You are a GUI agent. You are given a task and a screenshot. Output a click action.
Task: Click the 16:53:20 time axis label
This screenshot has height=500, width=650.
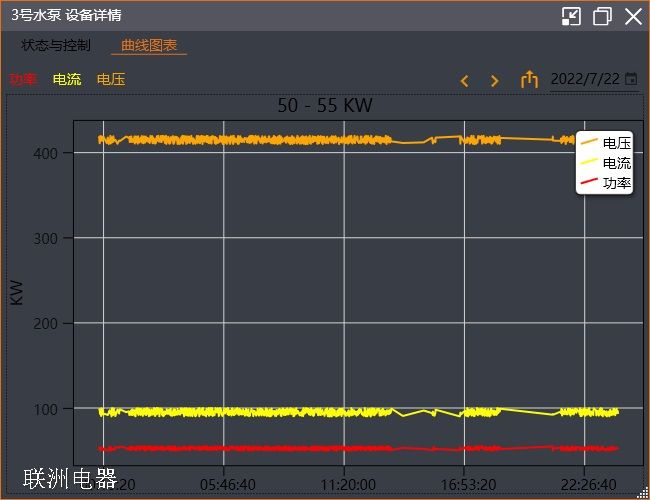(464, 485)
